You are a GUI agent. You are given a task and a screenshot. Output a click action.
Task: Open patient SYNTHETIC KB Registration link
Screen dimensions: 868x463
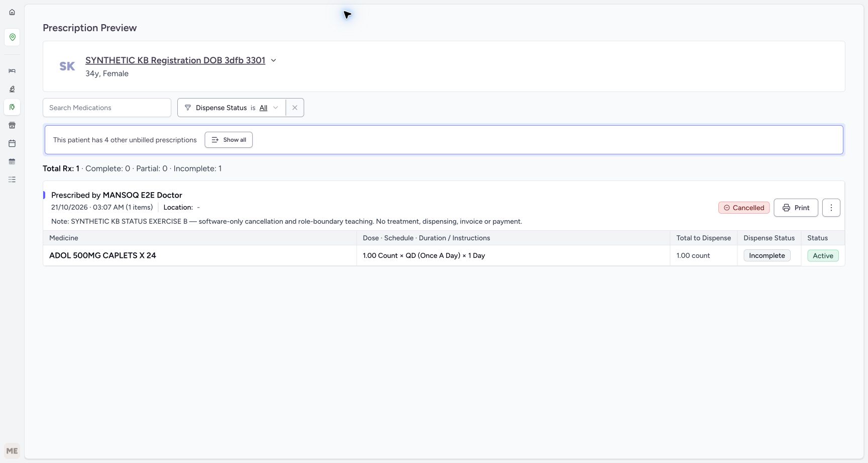click(x=175, y=60)
